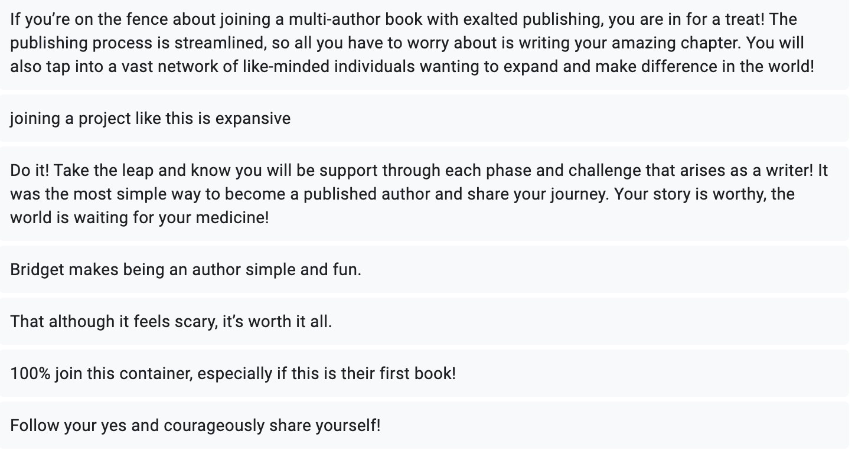Select the response starting "If you're on the fence"
The width and height of the screenshot is (868, 470).
(x=425, y=43)
